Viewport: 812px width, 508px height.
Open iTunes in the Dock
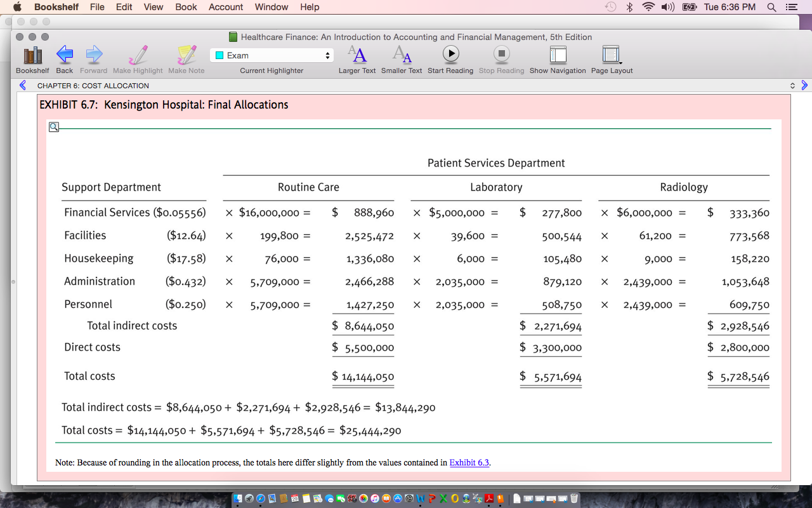tap(375, 498)
